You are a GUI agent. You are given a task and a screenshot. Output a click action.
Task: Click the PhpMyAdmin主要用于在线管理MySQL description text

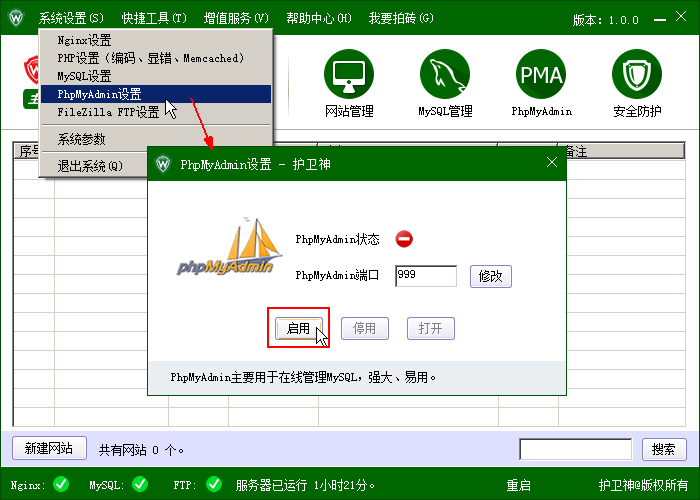(304, 378)
